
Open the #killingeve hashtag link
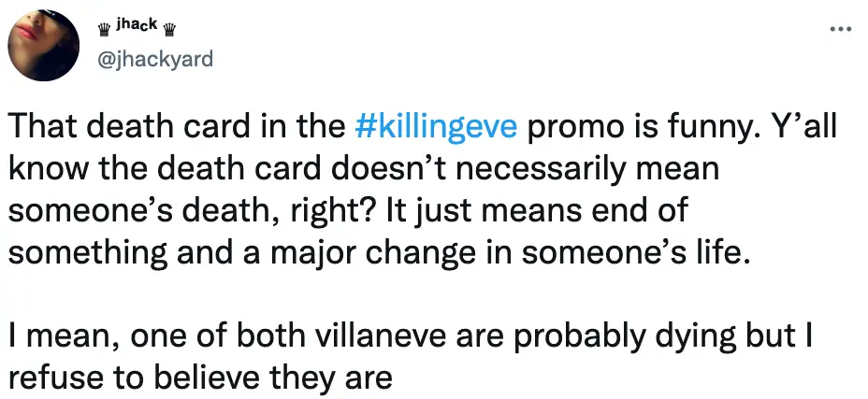click(x=437, y=129)
